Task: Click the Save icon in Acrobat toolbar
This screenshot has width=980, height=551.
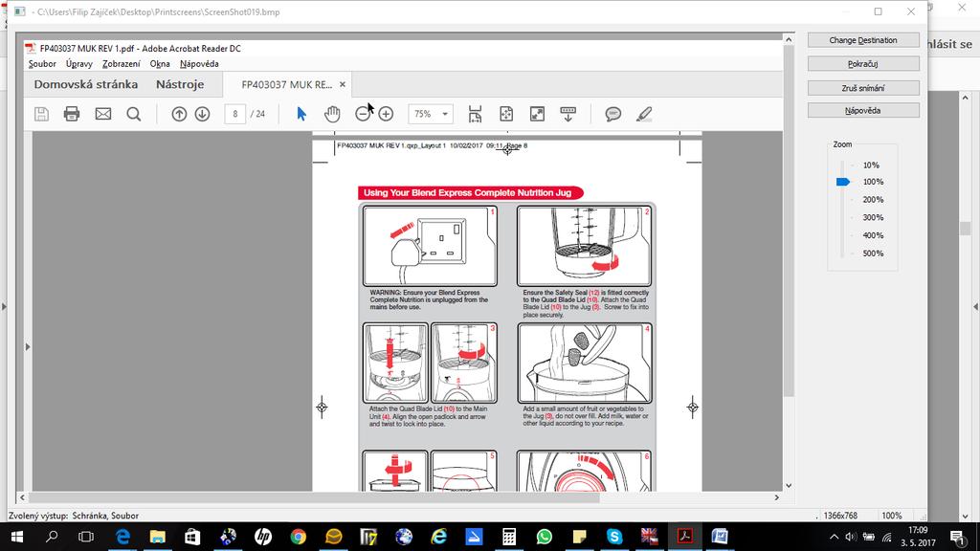Action: pos(41,114)
